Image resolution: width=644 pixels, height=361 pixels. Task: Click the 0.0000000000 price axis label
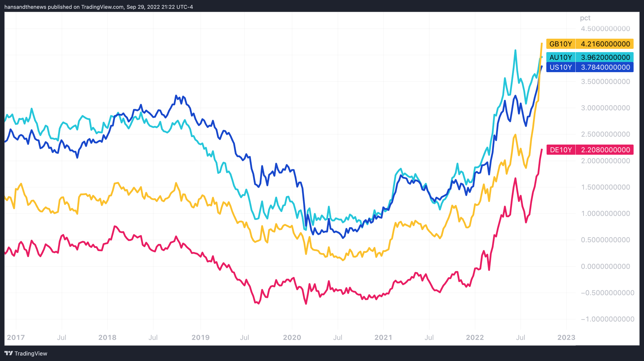pos(605,266)
